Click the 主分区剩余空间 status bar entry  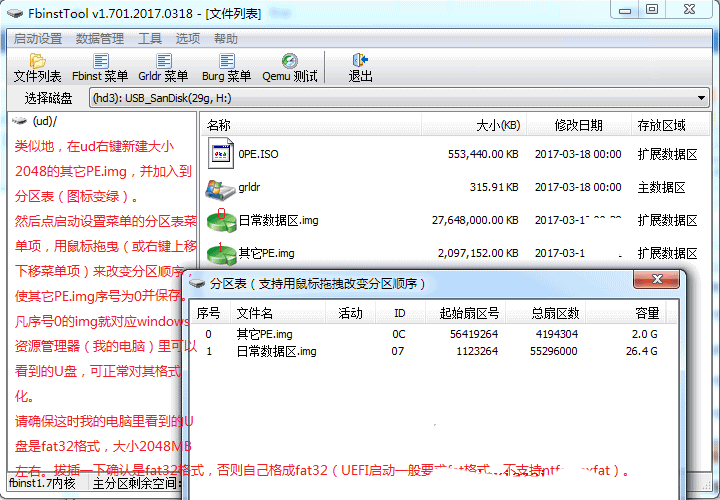137,483
